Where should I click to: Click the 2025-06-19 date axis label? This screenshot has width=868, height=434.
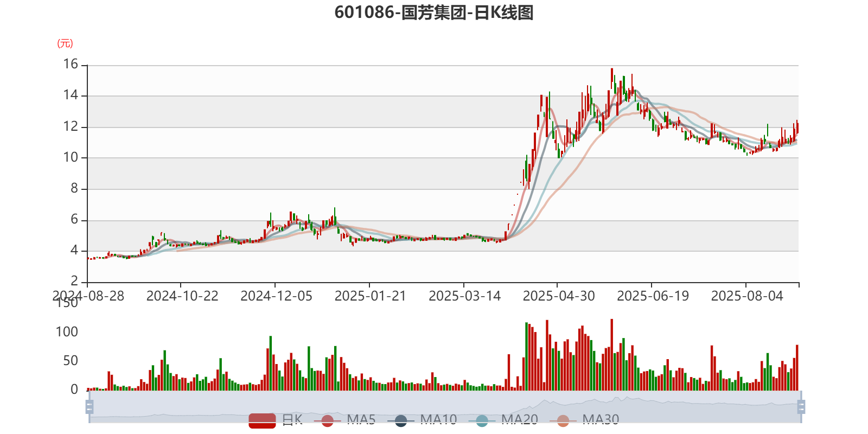[x=653, y=296]
